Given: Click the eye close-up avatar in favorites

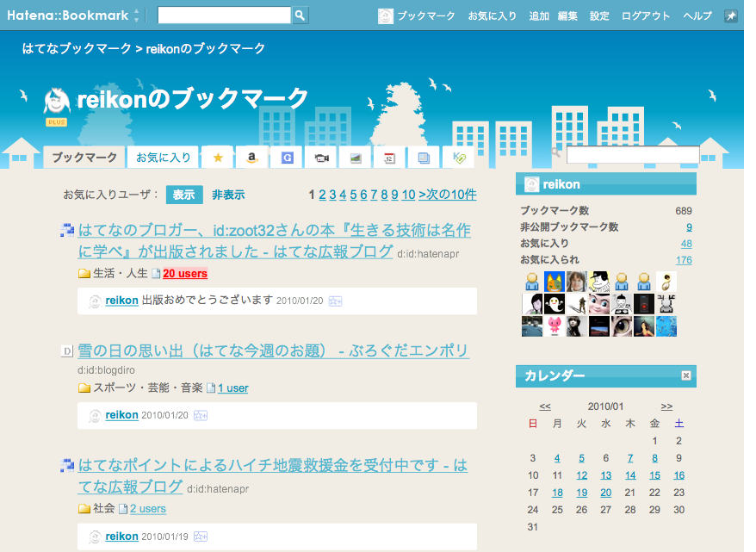Looking at the screenshot, I should (x=622, y=326).
